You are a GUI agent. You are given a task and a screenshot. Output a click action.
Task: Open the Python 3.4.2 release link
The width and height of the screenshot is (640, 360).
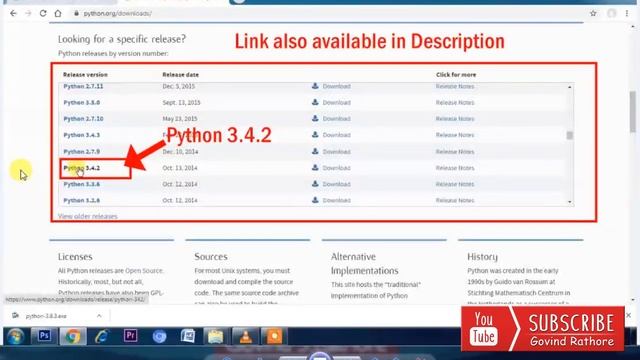click(82, 168)
